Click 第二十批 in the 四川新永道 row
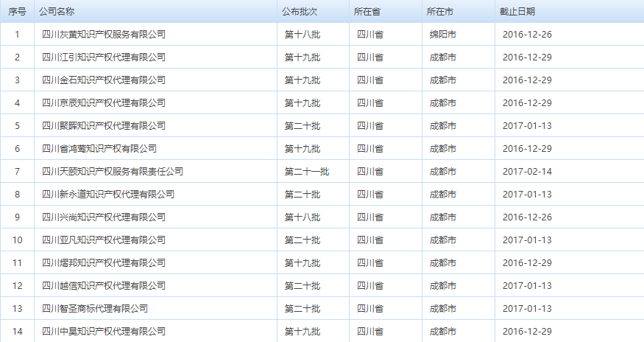Screen dimensions: 644x342 click(x=302, y=195)
